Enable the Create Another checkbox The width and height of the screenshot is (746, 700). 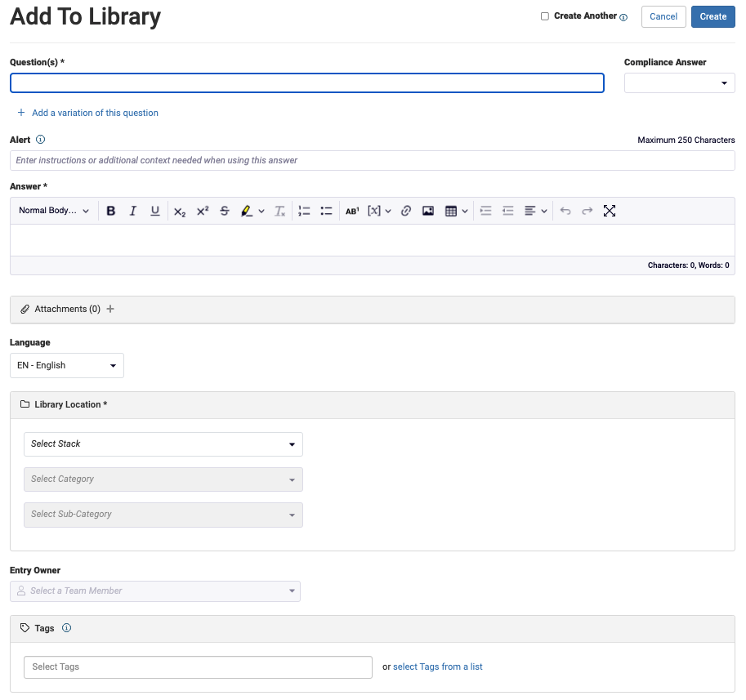click(x=544, y=16)
